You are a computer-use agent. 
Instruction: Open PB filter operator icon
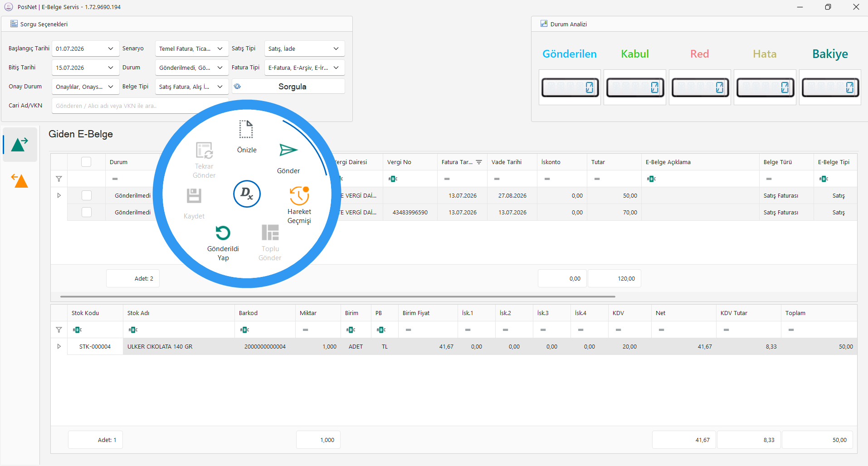381,330
